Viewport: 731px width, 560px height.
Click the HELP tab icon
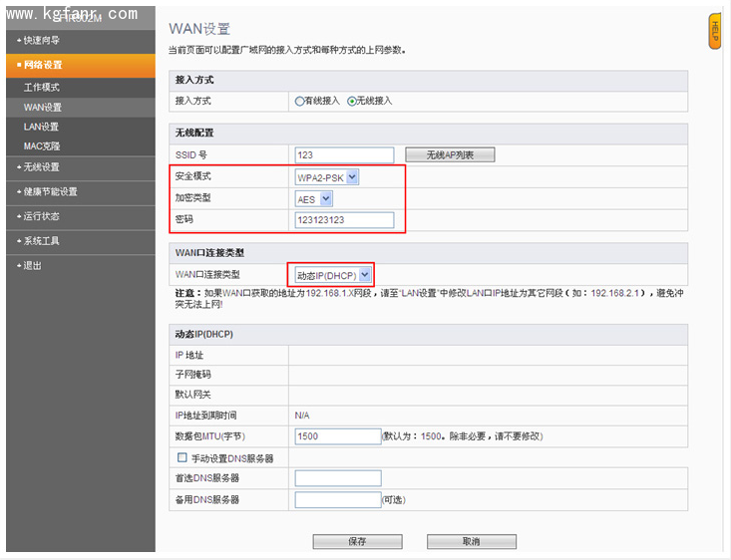click(714, 31)
